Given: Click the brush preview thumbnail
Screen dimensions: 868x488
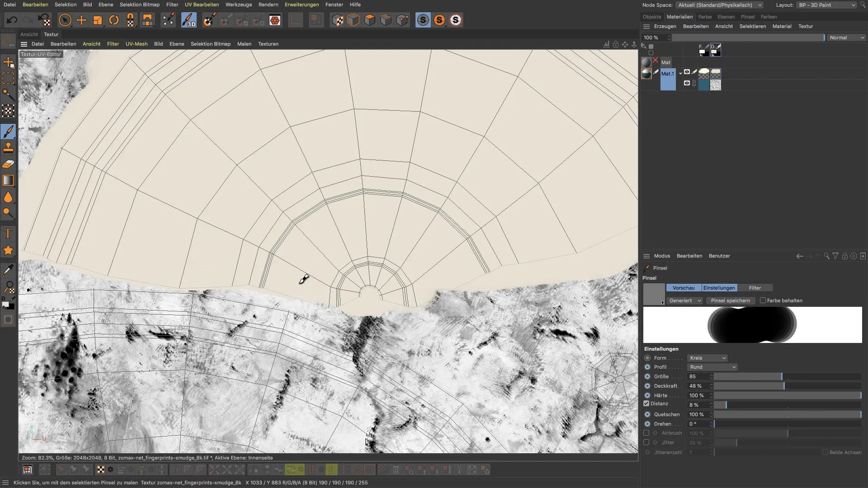Looking at the screenshot, I should tap(654, 294).
